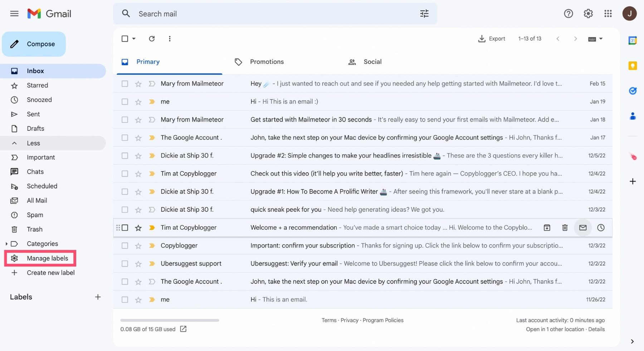The width and height of the screenshot is (644, 351).
Task: Click the Compose button
Action: pos(34,44)
